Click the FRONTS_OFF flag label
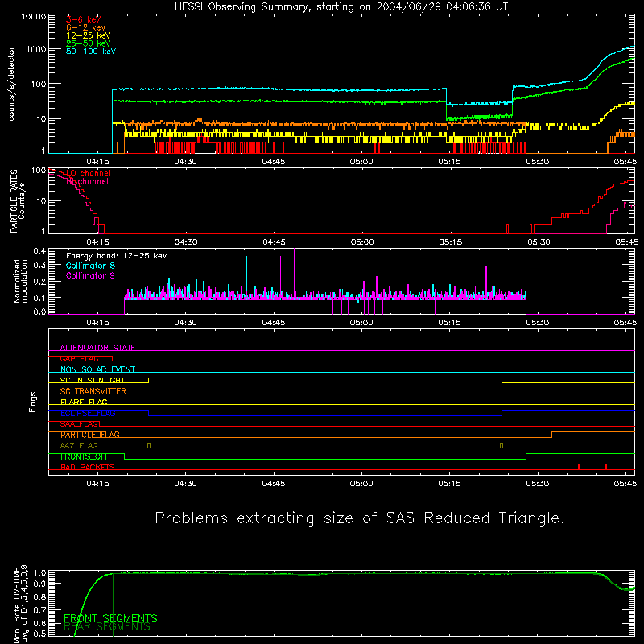Viewport: 644px width, 644px height. (x=85, y=456)
